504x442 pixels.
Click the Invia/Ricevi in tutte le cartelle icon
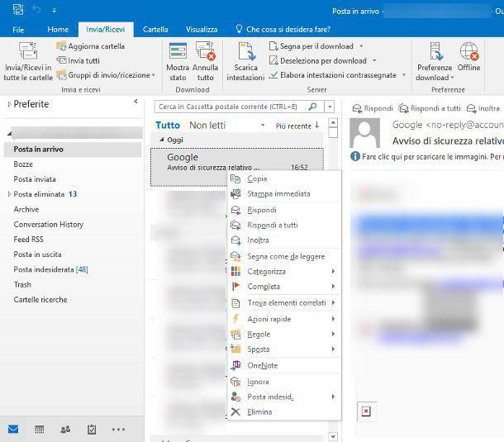[x=28, y=50]
